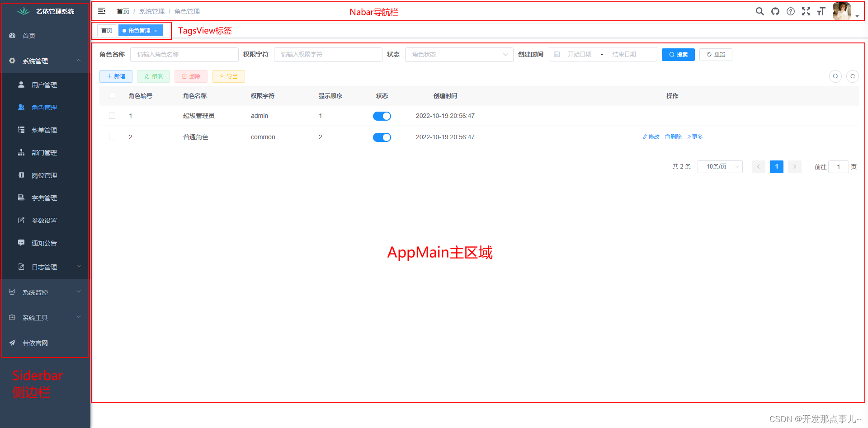Click the 若依官网 paper-plane icon
868x428 pixels.
[x=12, y=343]
